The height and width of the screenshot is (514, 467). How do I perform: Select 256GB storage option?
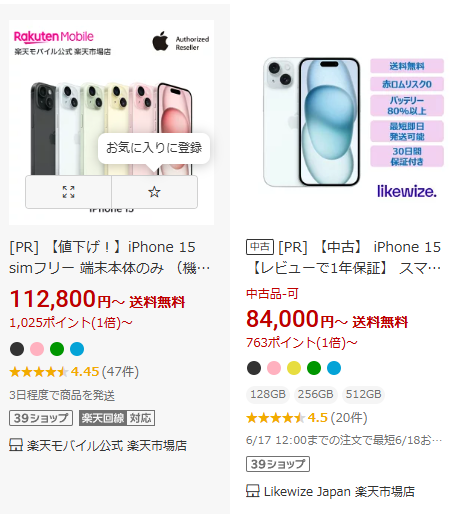316,394
